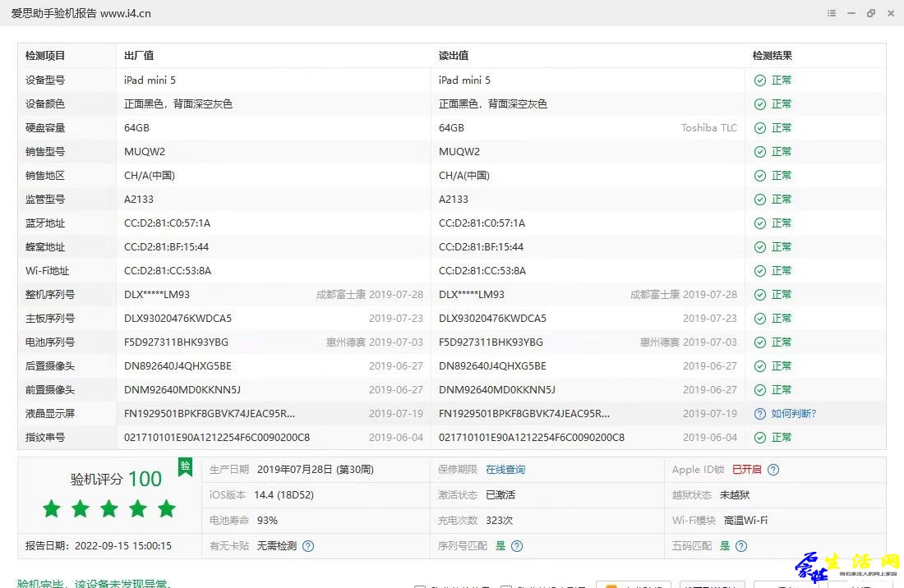The width and height of the screenshot is (904, 588).
Task: Select factory Bluetooth address CC:D2:81:C0:57:1A
Action: (167, 223)
